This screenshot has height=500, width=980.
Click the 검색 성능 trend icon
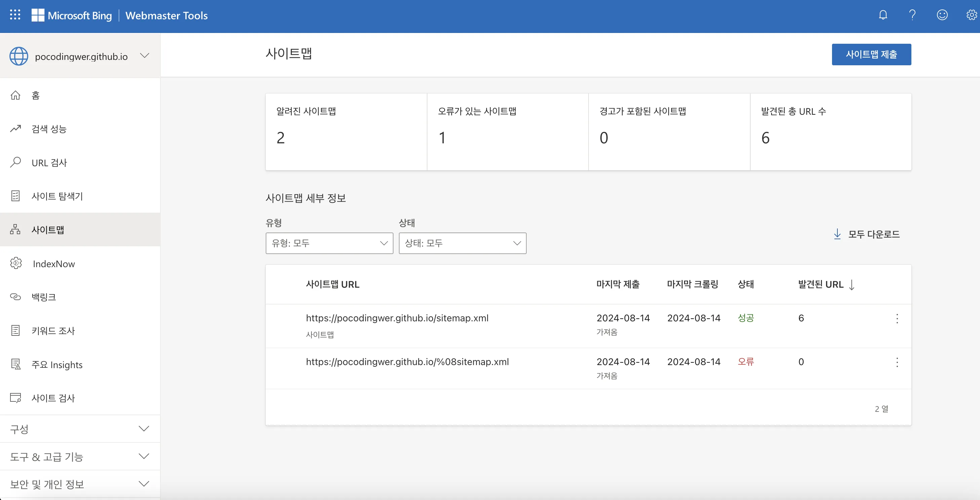(x=15, y=129)
